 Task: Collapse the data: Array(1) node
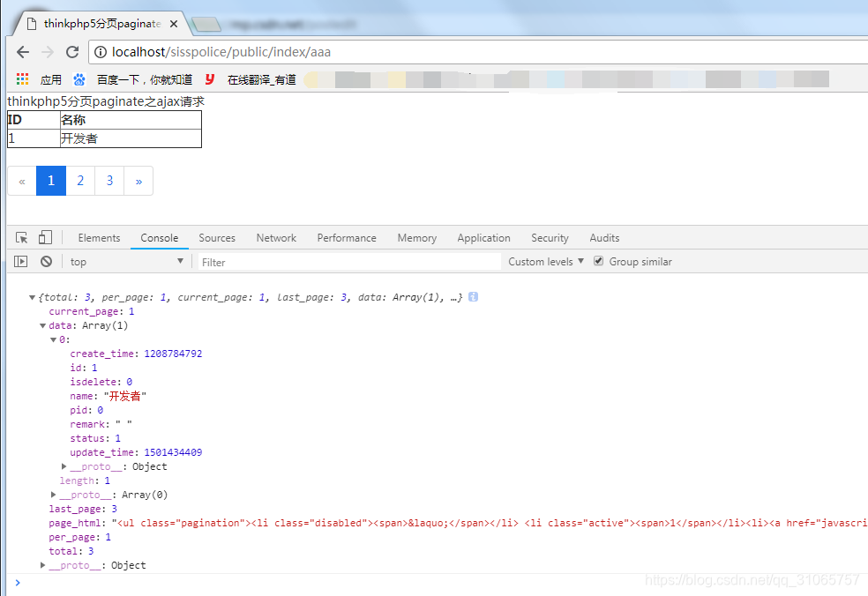[x=42, y=326]
